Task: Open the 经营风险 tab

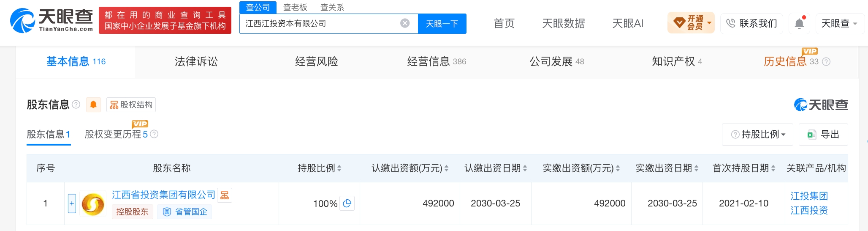Action: tap(316, 62)
